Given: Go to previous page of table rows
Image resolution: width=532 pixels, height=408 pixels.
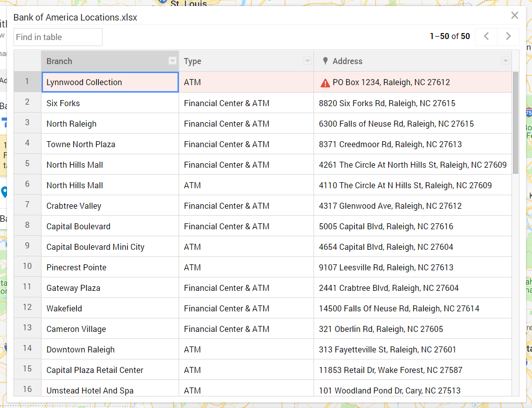Looking at the screenshot, I should point(486,37).
